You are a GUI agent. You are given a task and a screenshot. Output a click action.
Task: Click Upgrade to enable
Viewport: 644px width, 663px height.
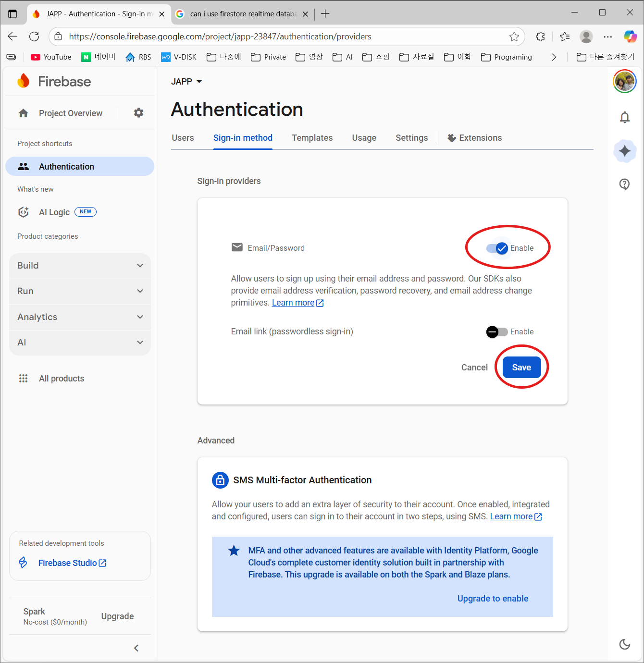(493, 599)
